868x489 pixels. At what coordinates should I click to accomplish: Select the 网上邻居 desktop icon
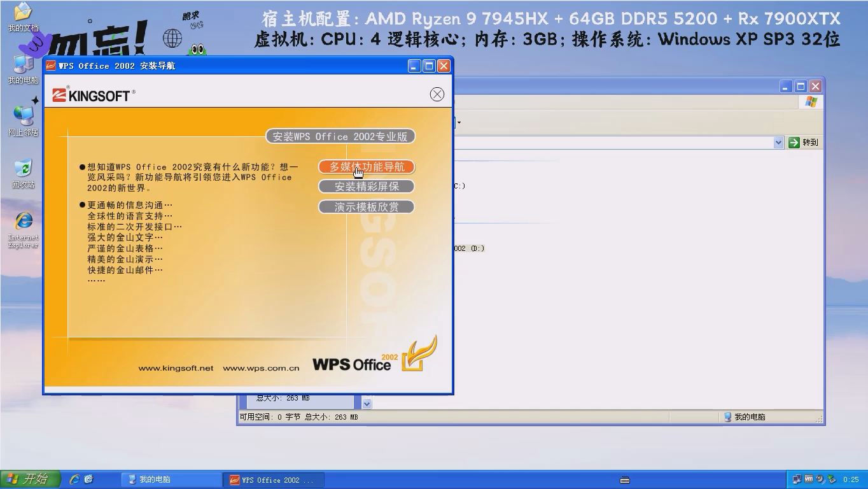[x=23, y=122]
